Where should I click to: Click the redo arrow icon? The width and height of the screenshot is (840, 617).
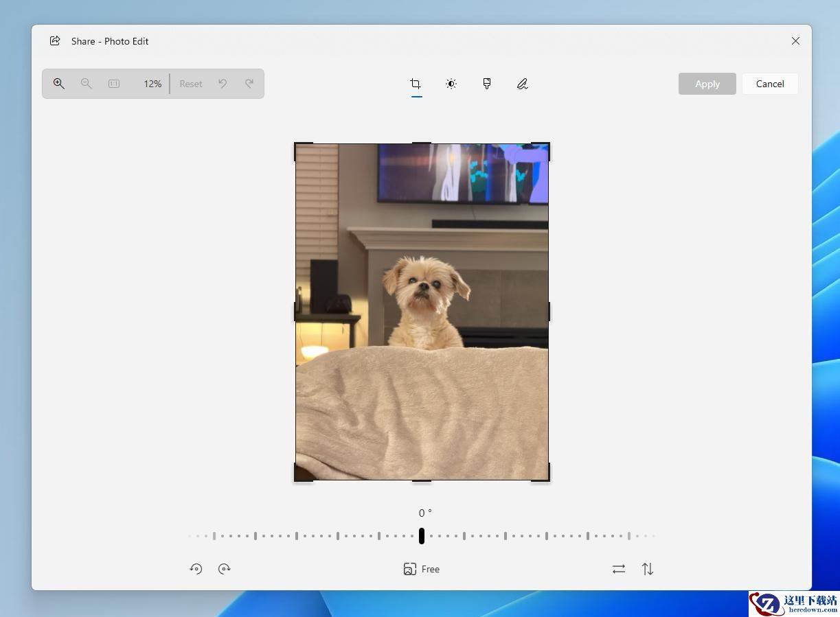249,84
